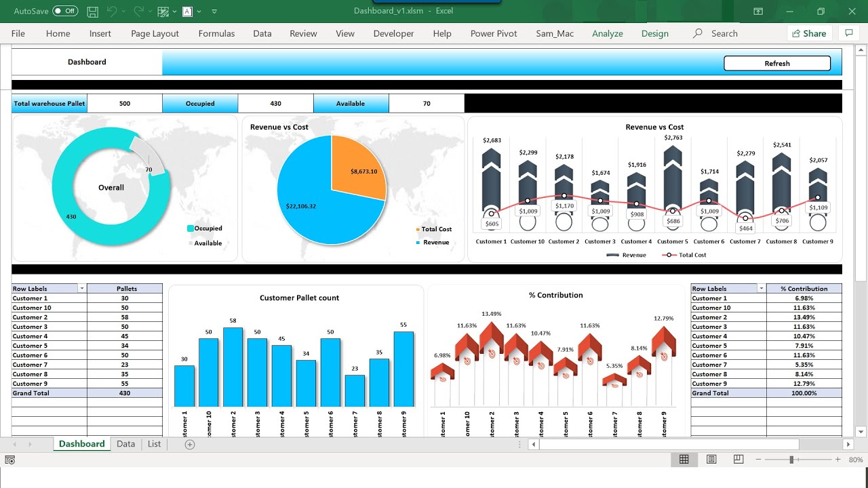Click the 80% zoom level
Viewport: 868px width, 488px height.
tap(856, 460)
